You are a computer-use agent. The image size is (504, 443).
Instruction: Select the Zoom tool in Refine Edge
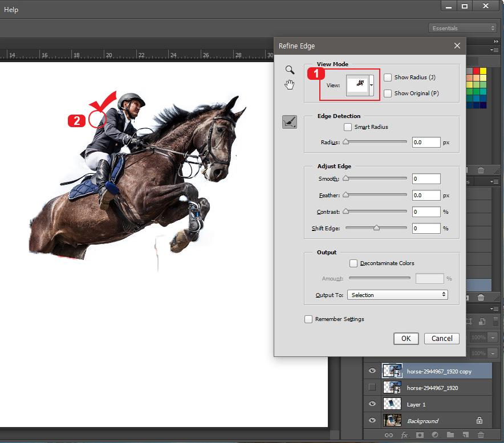point(290,70)
